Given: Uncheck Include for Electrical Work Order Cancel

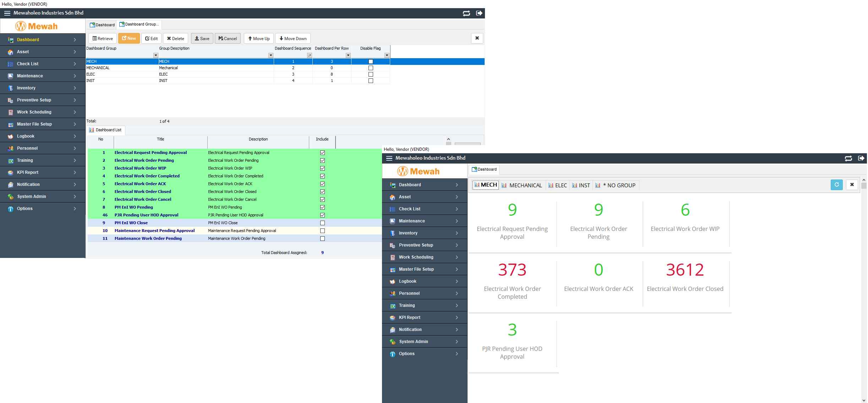Looking at the screenshot, I should 322,199.
